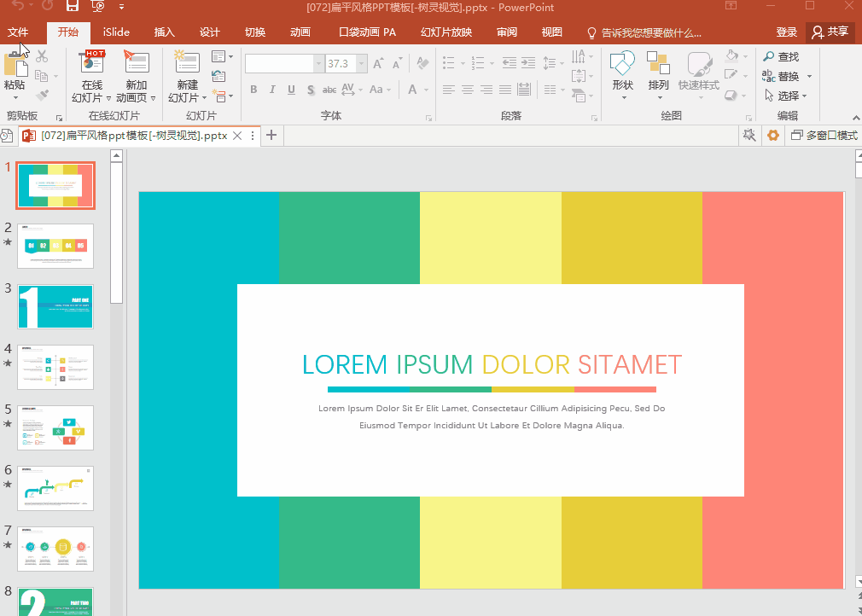This screenshot has height=616, width=862.
Task: Click the 查找 find icon
Action: (780, 57)
